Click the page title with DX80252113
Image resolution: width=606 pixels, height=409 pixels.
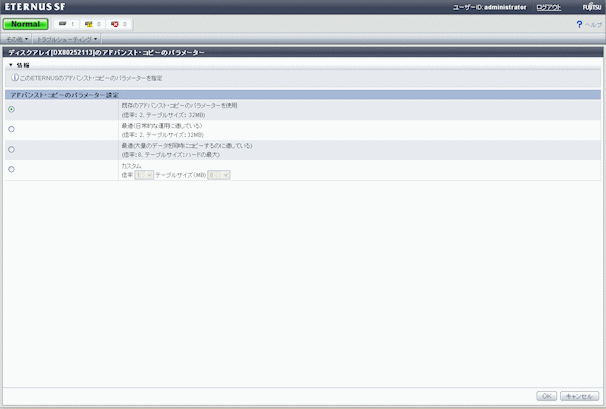[106, 52]
